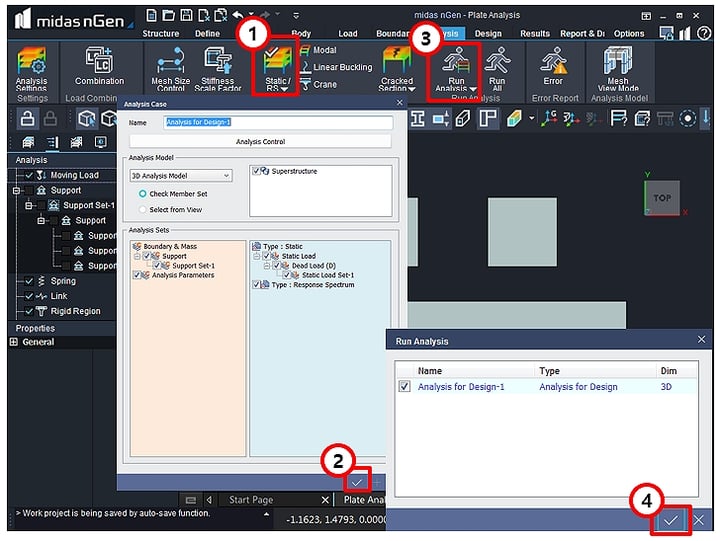The height and width of the screenshot is (541, 720).
Task: Open the Structure ribbon tab
Action: [x=160, y=34]
